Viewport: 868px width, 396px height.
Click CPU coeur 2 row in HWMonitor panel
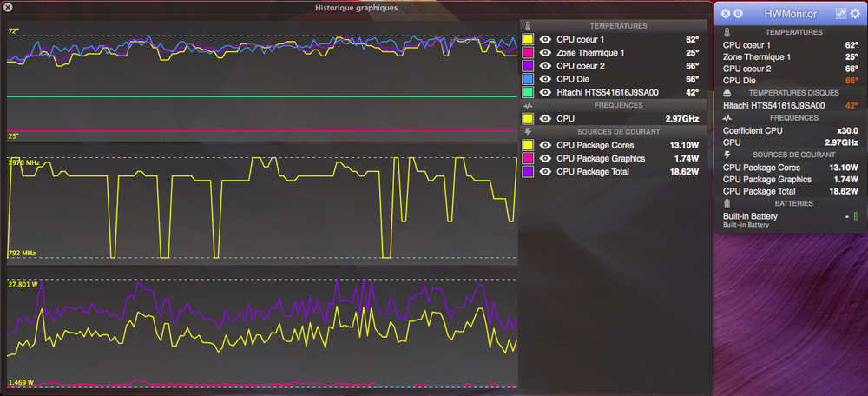(790, 68)
